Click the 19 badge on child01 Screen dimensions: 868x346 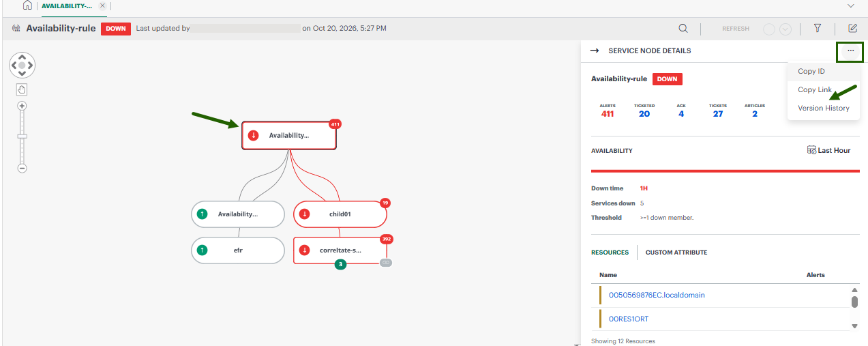point(385,203)
